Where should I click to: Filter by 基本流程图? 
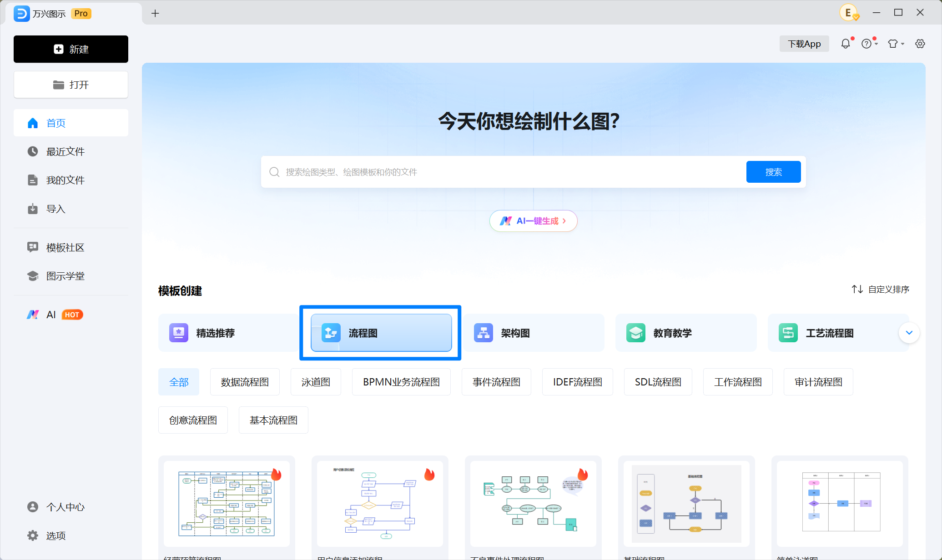(x=273, y=420)
